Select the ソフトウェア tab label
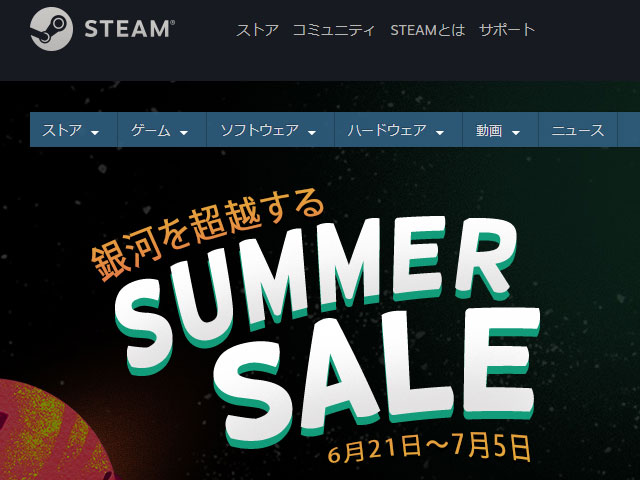The width and height of the screenshot is (640, 480). [260, 130]
